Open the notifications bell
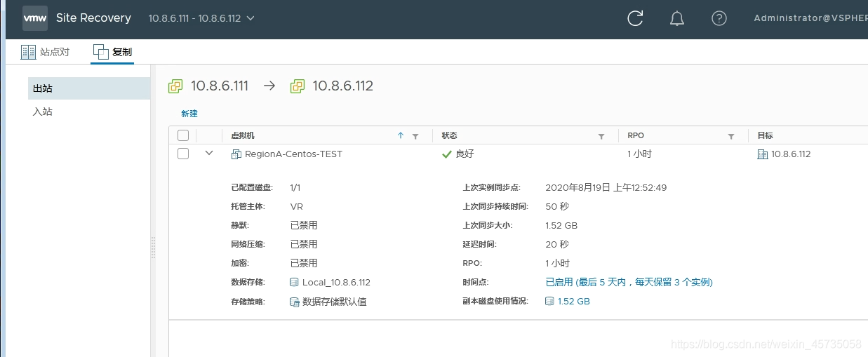 677,18
